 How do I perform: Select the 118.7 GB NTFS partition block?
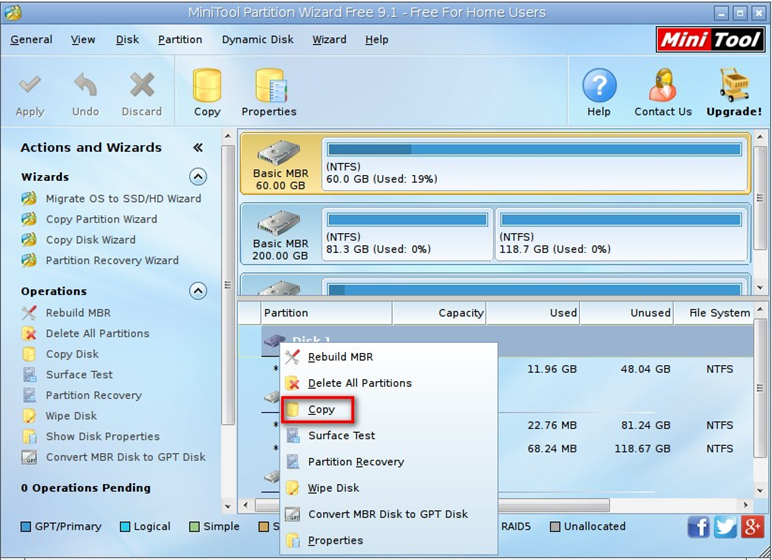(621, 234)
